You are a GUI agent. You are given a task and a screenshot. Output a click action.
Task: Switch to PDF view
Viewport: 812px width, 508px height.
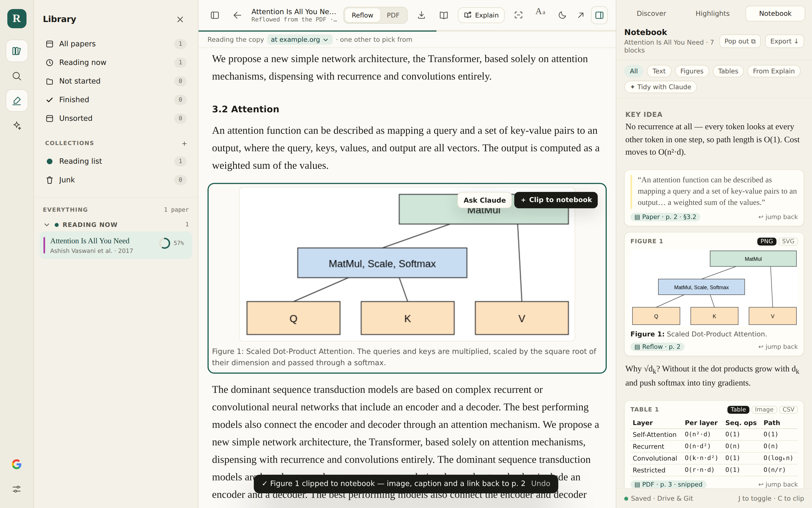393,15
